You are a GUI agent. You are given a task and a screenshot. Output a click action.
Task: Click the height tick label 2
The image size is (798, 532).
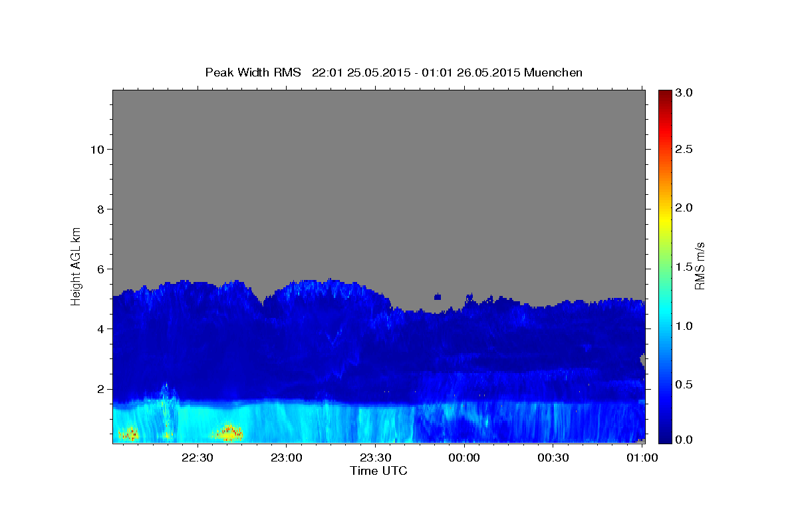tap(100, 388)
